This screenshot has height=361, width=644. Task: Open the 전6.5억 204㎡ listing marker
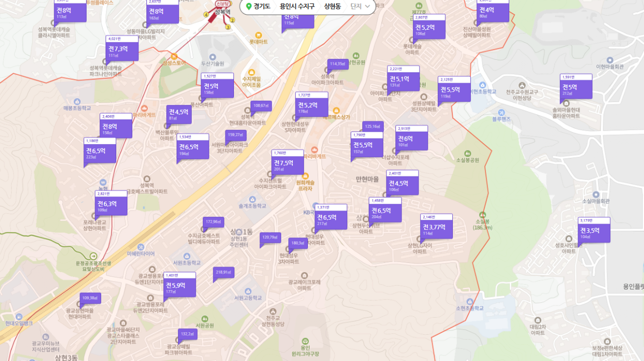click(x=385, y=210)
